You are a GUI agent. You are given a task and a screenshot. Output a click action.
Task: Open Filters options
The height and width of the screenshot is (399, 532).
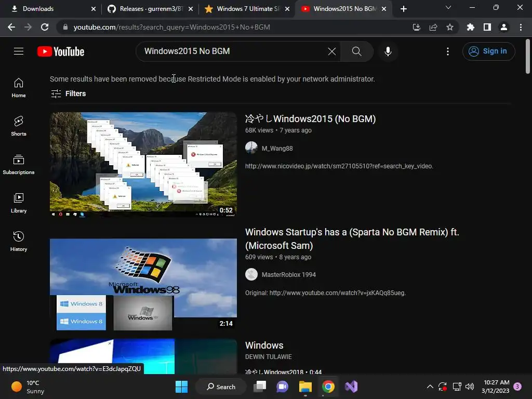[68, 94]
